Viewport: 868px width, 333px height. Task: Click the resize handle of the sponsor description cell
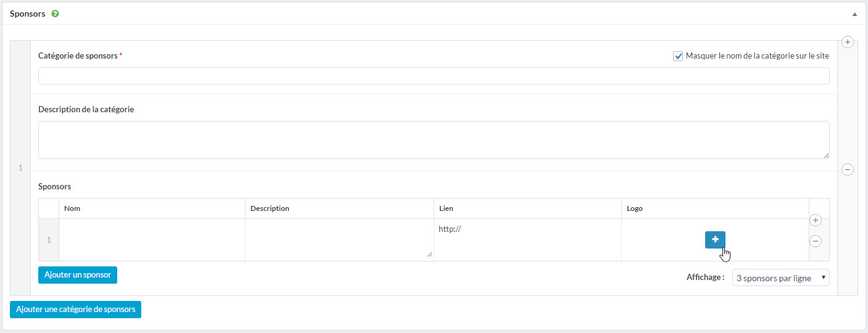[430, 254]
